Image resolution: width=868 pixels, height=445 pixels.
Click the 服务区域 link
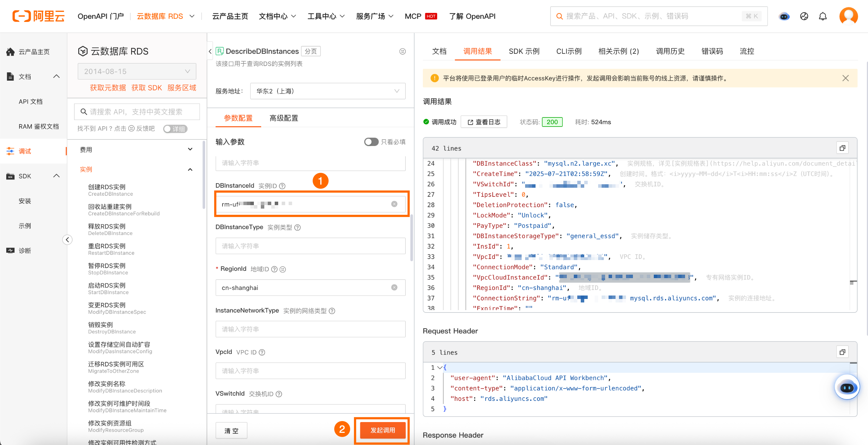tap(182, 88)
